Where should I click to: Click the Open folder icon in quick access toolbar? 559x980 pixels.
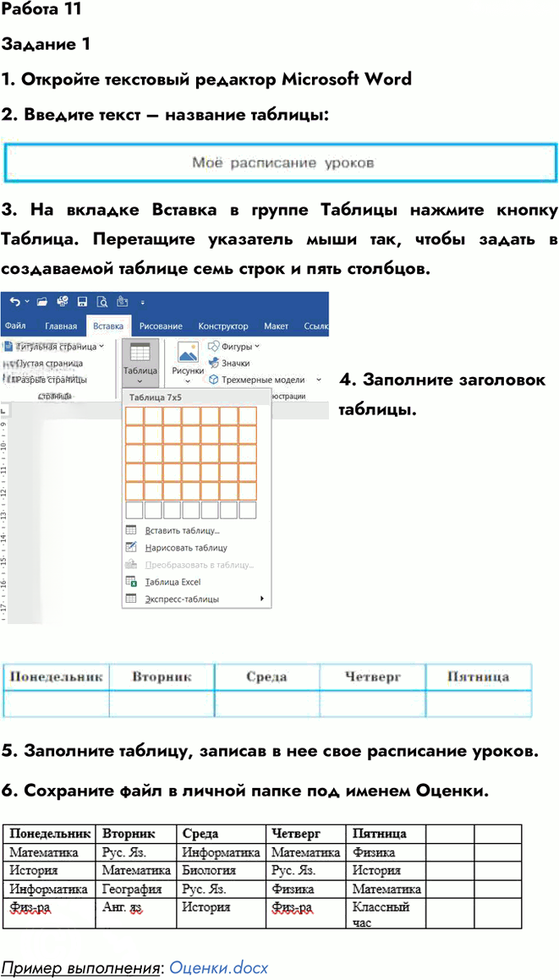(x=42, y=303)
